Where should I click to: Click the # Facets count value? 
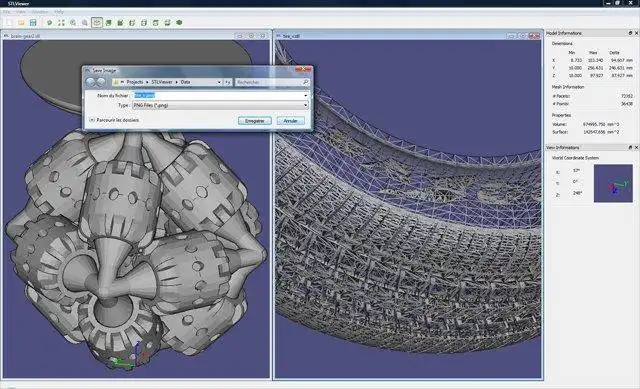(x=627, y=96)
